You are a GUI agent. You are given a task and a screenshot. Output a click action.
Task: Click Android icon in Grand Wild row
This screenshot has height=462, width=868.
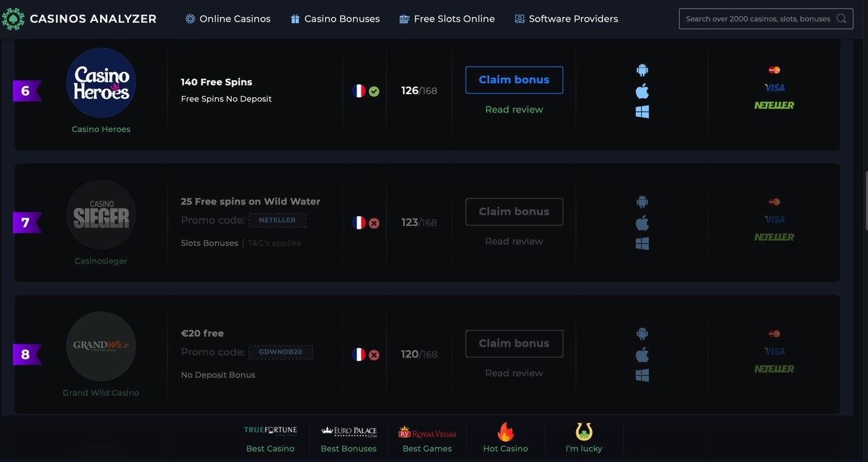(642, 334)
